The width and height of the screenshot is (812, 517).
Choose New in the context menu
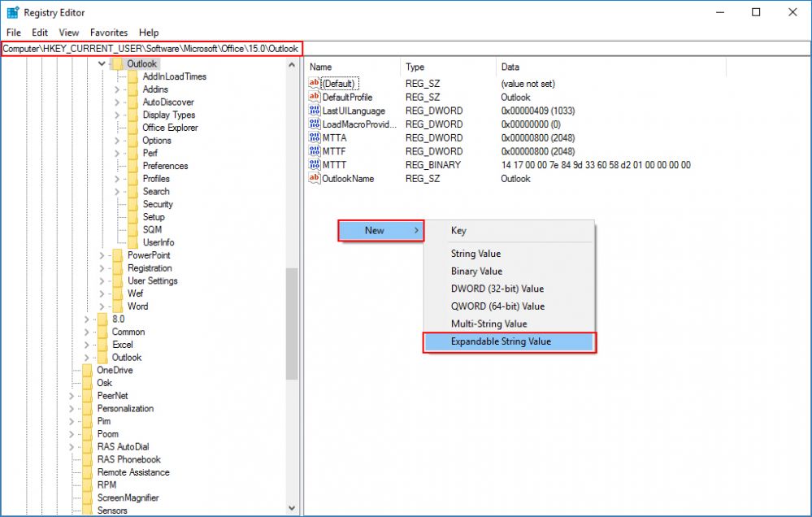(380, 231)
